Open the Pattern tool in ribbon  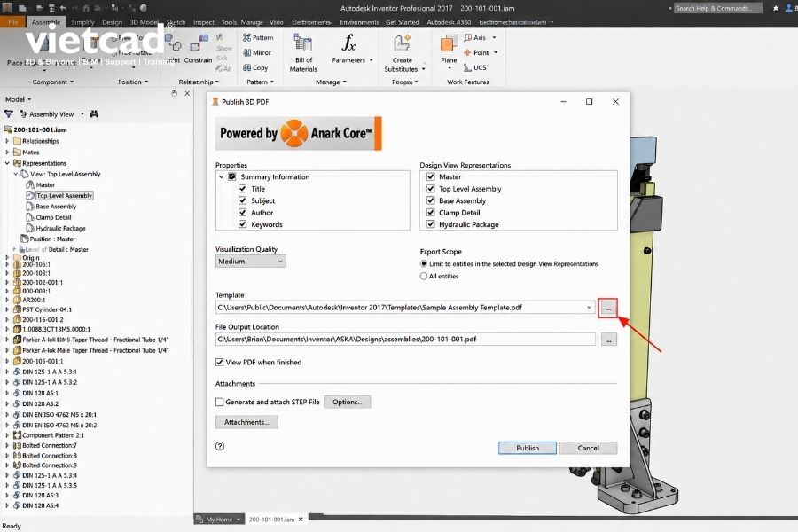click(258, 37)
